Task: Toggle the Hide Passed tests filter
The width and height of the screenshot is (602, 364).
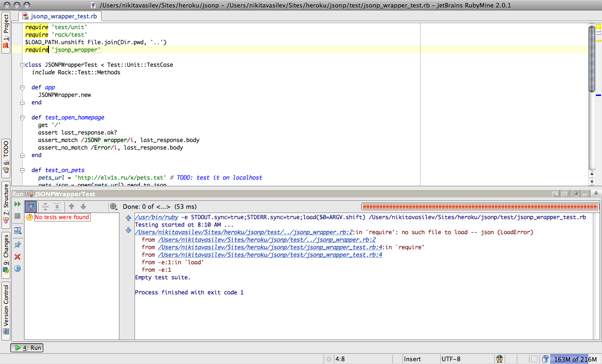Action: pyautogui.click(x=31, y=206)
